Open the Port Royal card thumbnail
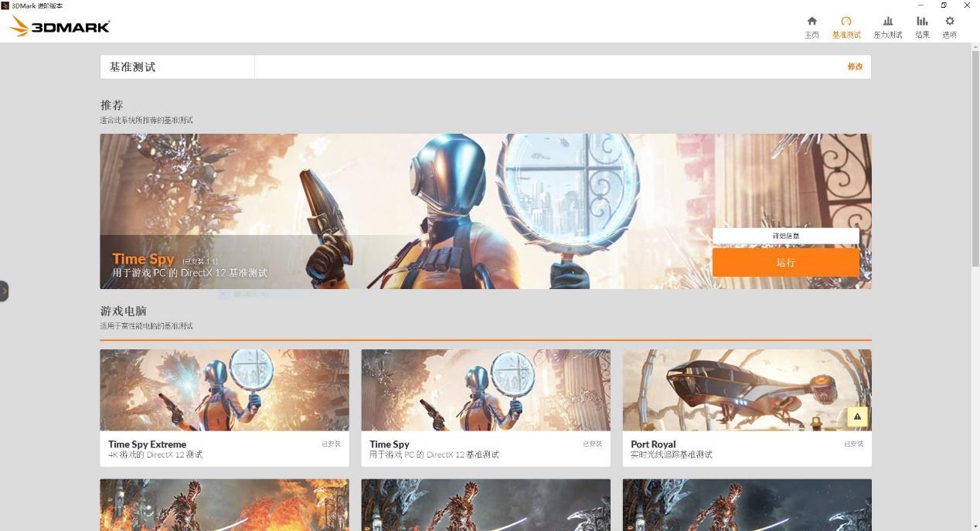980x531 pixels. 747,390
